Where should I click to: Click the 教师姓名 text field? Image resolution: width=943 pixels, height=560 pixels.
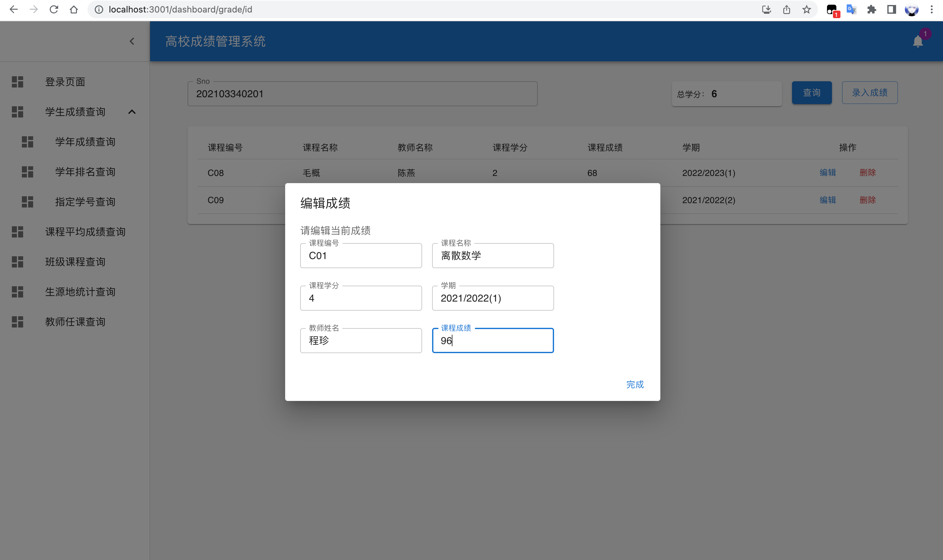coord(361,341)
